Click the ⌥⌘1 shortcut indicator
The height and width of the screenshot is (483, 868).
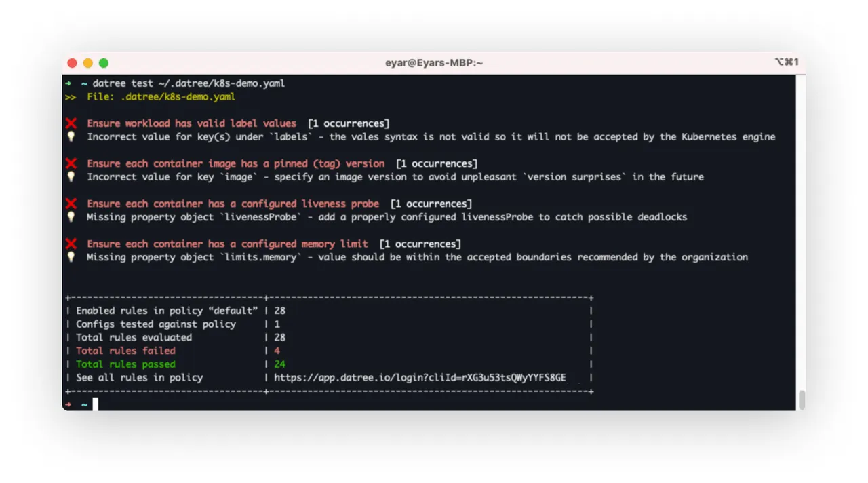tap(787, 62)
